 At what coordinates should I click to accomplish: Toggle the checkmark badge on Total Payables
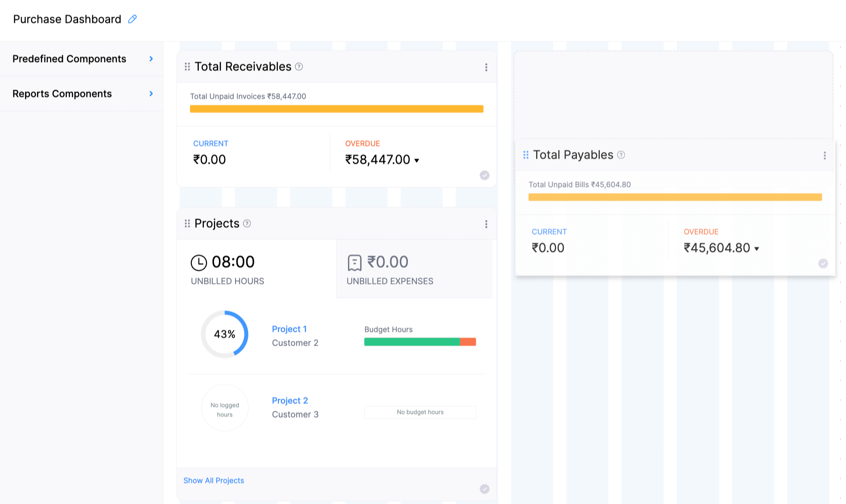point(823,263)
